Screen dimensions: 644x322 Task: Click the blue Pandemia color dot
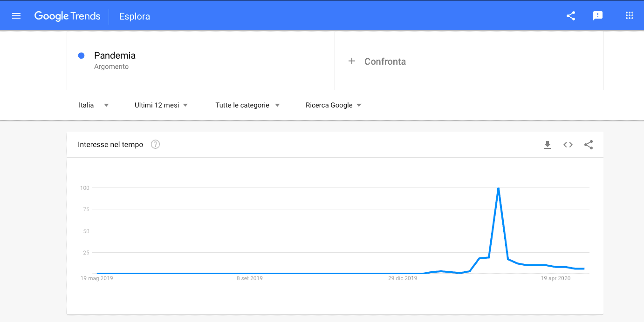81,56
